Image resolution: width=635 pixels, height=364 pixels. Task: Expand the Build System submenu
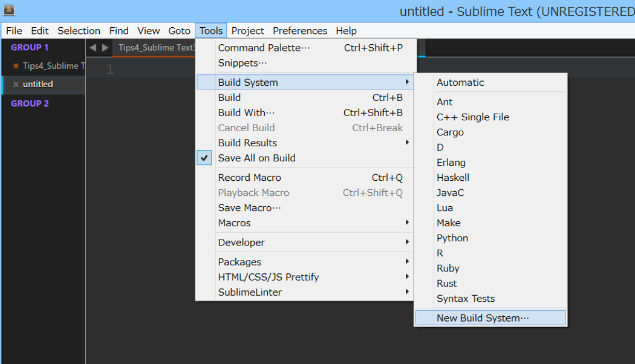click(305, 82)
